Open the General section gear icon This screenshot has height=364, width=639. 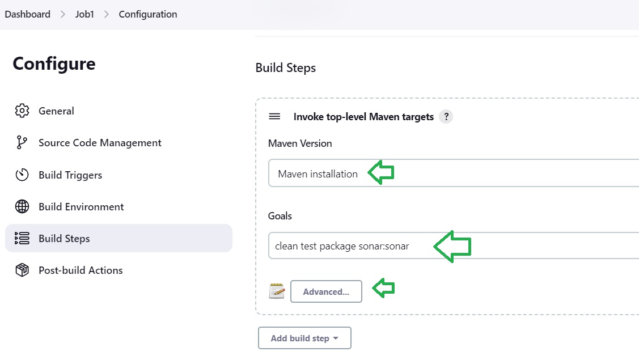[x=22, y=111]
